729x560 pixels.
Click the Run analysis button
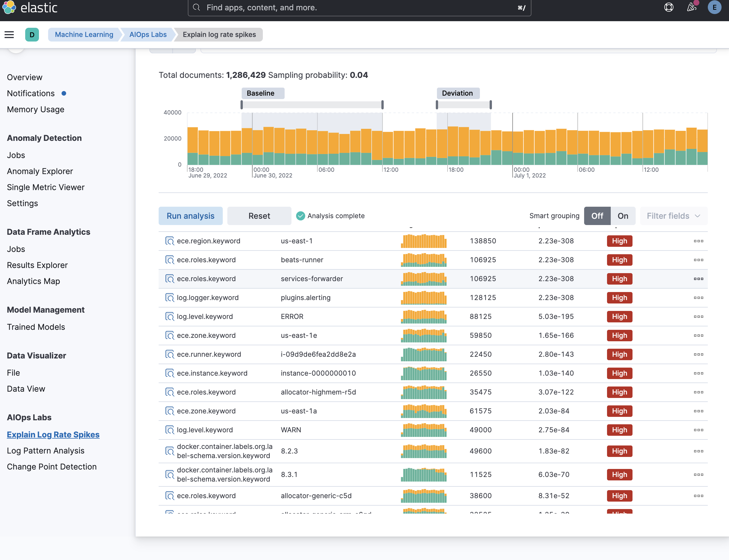pyautogui.click(x=190, y=216)
